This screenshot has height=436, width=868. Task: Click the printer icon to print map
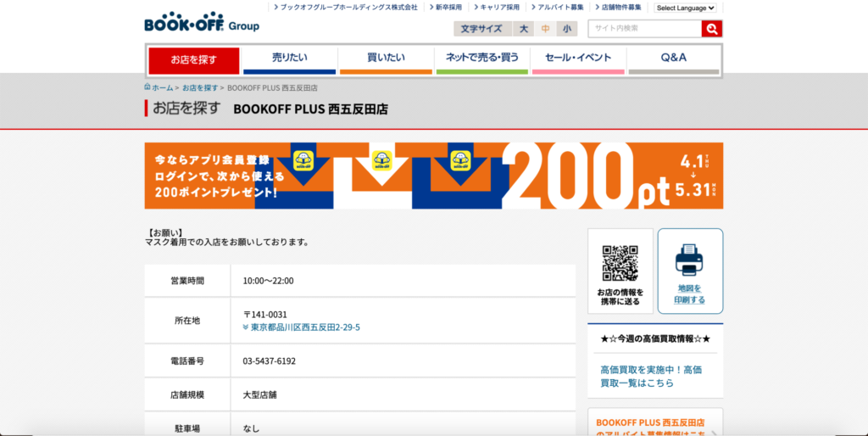click(689, 260)
